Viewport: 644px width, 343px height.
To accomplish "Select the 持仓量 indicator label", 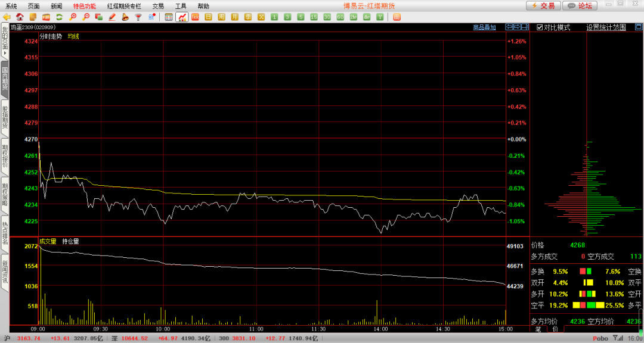I will point(70,241).
